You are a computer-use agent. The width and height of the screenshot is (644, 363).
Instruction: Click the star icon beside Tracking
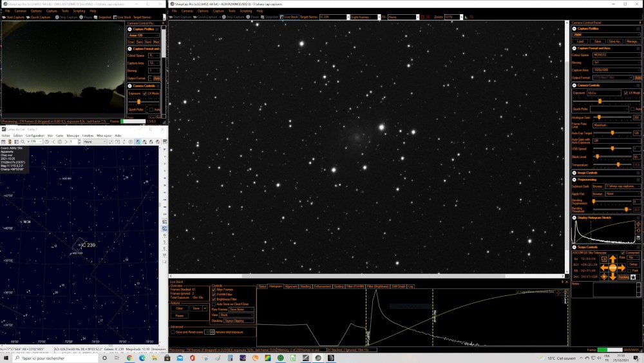click(633, 277)
